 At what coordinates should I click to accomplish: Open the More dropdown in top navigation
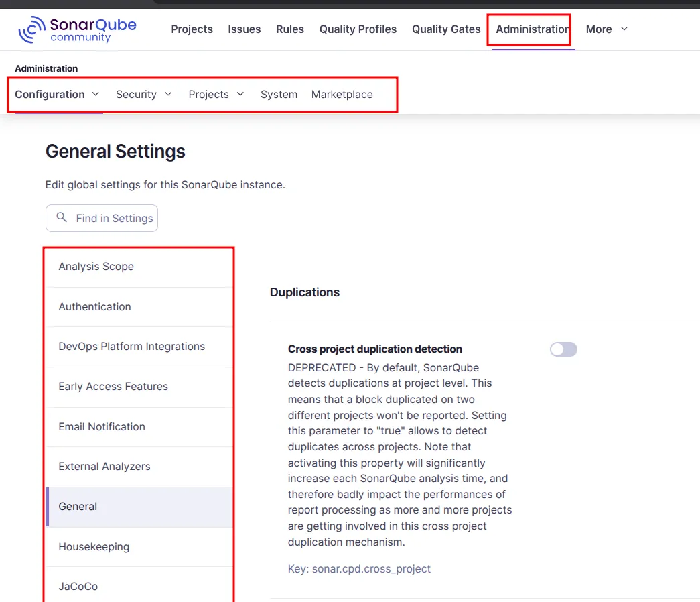click(x=607, y=29)
